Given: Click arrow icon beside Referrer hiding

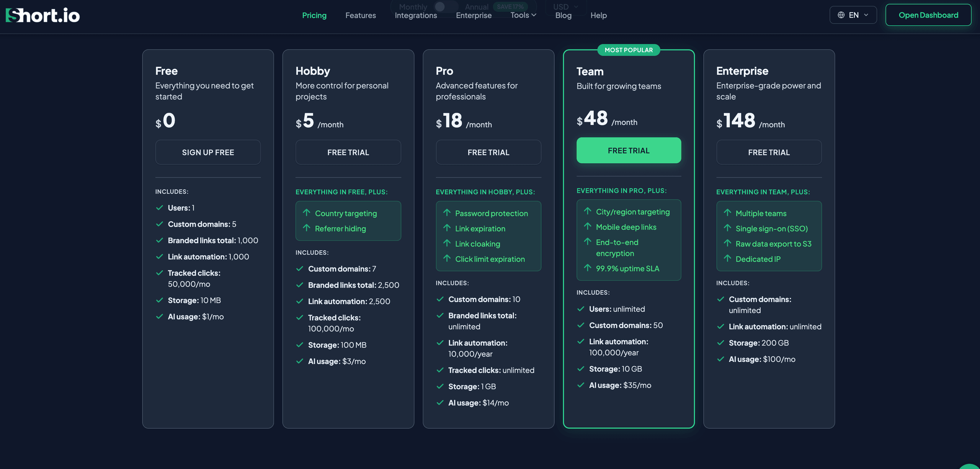Looking at the screenshot, I should point(307,228).
